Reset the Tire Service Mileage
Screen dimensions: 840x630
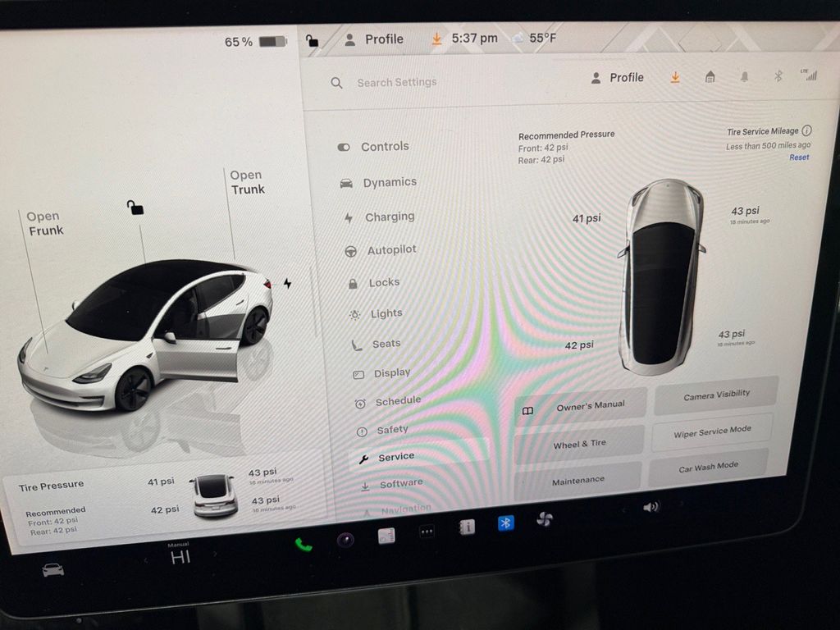tap(798, 157)
